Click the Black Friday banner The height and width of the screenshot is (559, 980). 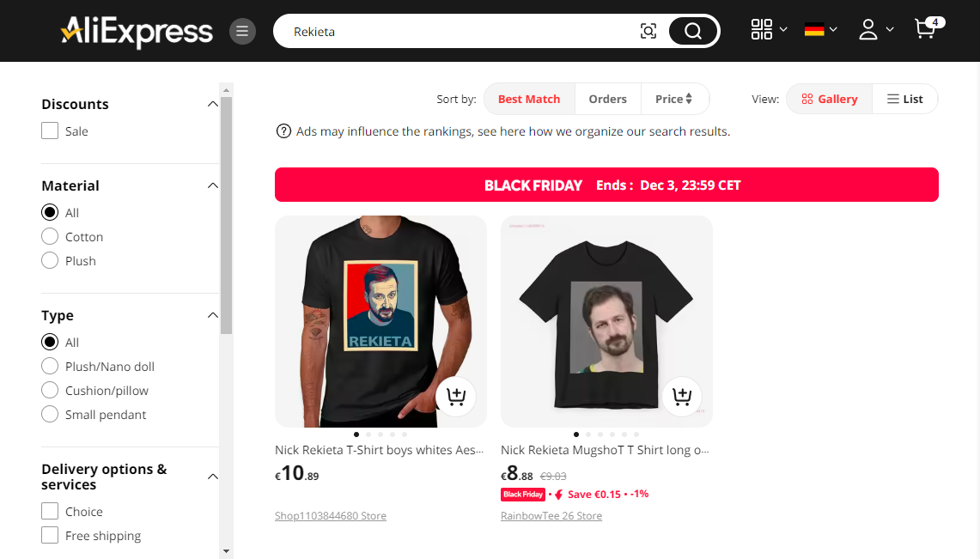[x=606, y=185]
